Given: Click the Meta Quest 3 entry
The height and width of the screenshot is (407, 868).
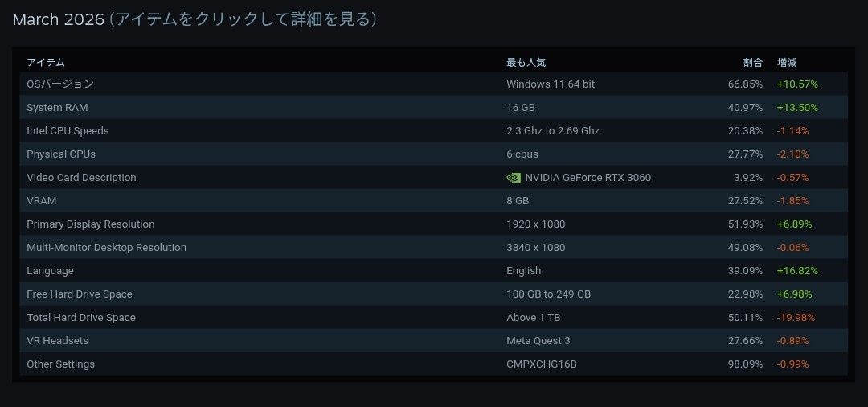Looking at the screenshot, I should [x=538, y=341].
